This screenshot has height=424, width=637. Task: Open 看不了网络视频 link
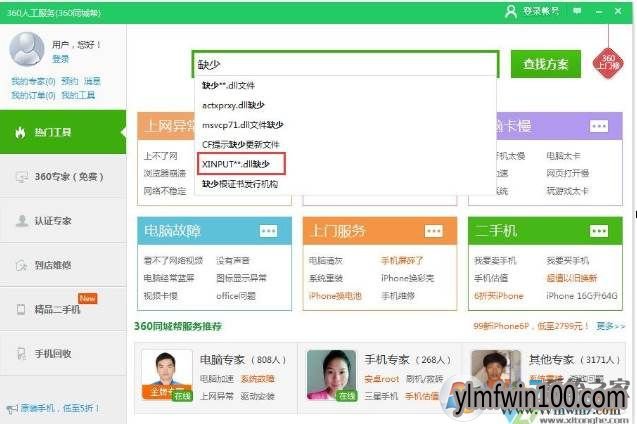click(173, 260)
